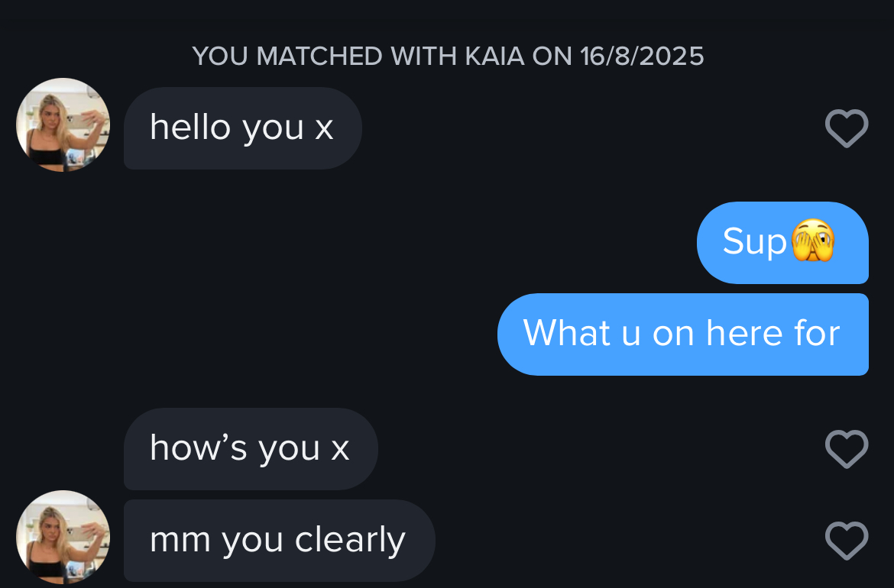Screen dimensions: 894x588
Task: Toggle like on Kaia's first message
Action: coord(847,128)
